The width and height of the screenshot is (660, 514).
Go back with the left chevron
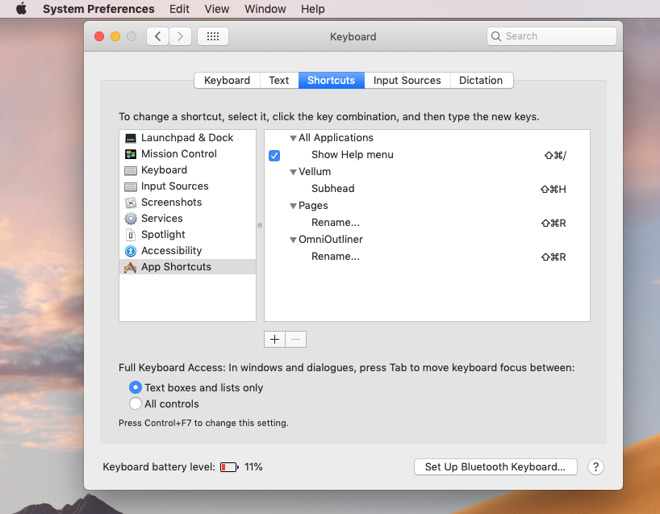coord(158,36)
